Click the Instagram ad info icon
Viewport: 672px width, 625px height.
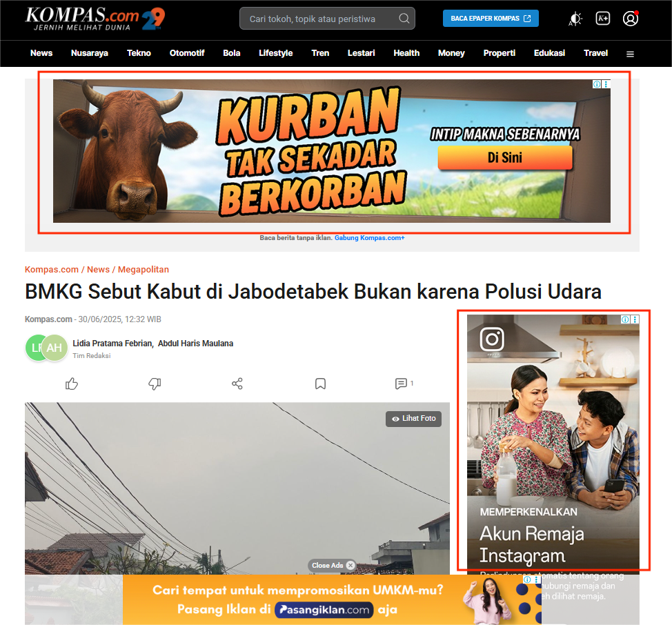pyautogui.click(x=625, y=319)
